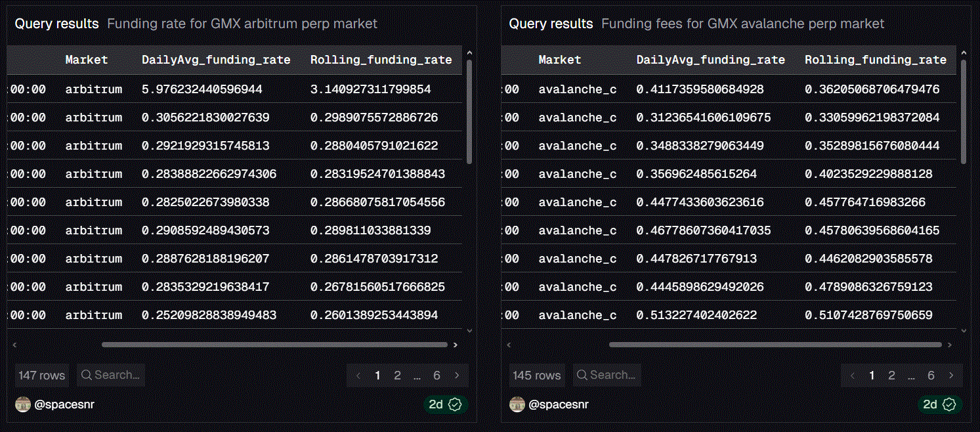The image size is (980, 432).
Task: Click scroll-right arrow of arbitrum table
Action: [456, 345]
